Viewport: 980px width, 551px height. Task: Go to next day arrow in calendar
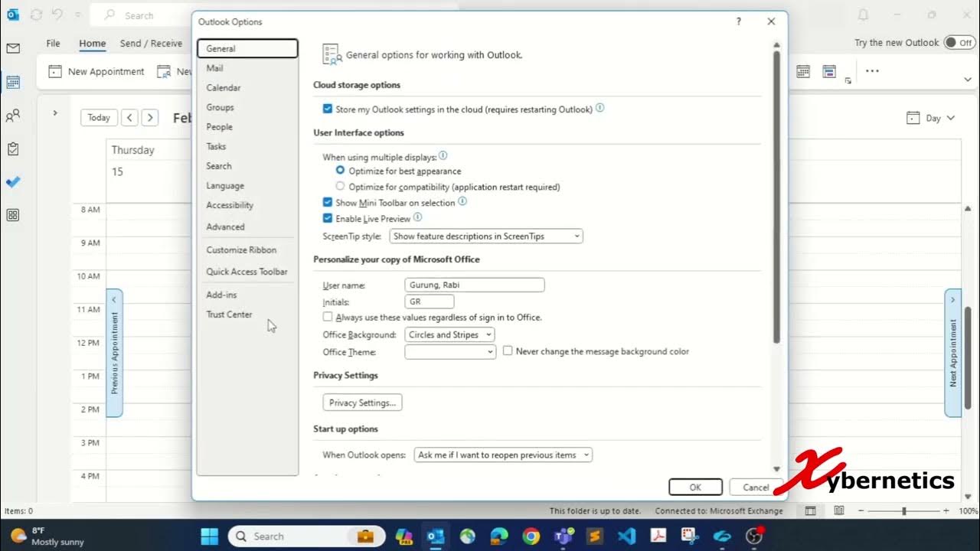tap(150, 117)
